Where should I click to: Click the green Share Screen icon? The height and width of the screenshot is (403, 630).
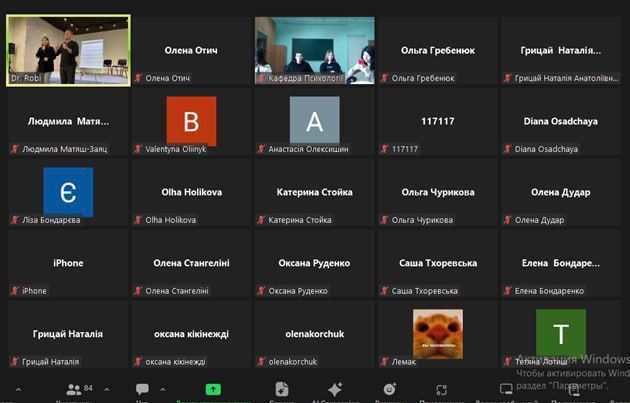(x=213, y=389)
